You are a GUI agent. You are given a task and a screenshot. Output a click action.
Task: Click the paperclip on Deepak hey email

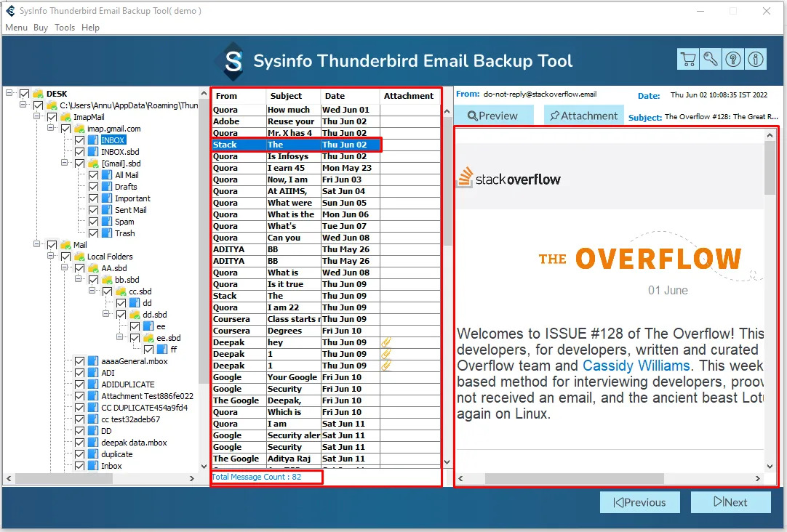(385, 342)
